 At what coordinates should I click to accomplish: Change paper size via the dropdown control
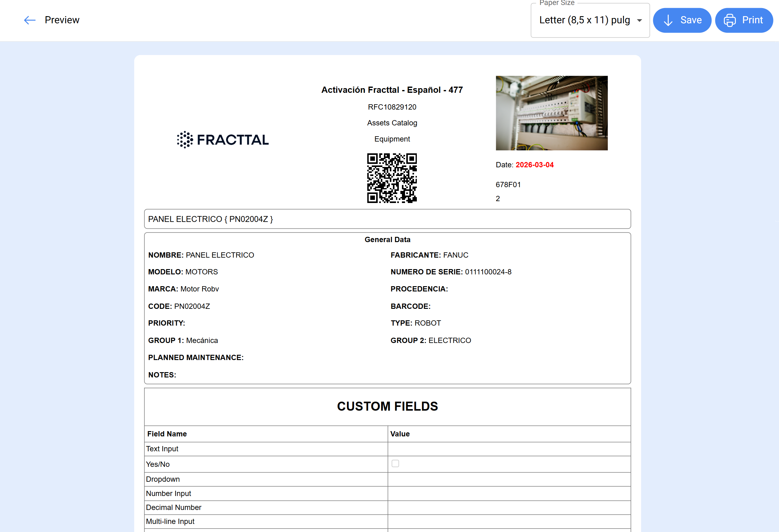coord(590,20)
